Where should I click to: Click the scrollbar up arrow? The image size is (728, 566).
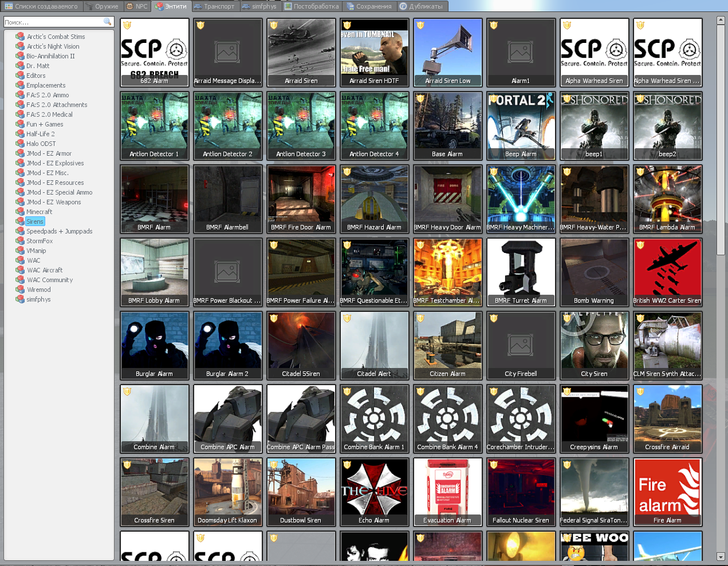(x=721, y=21)
